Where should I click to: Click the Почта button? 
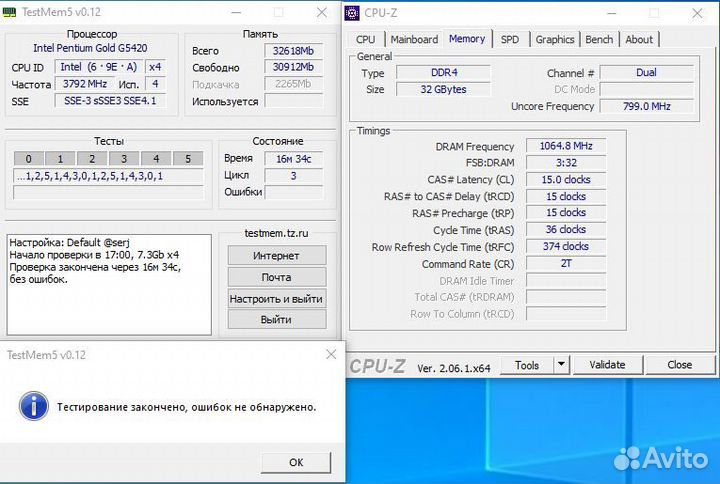pos(276,277)
